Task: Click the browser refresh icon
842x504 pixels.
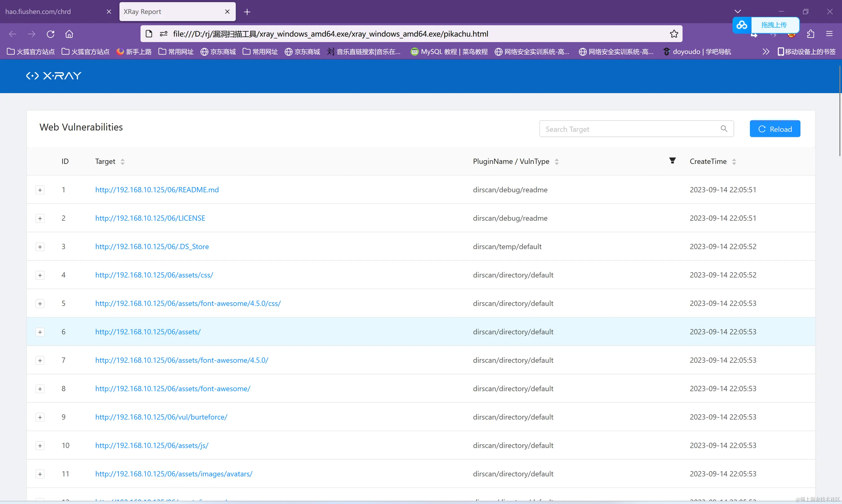Action: [x=51, y=34]
